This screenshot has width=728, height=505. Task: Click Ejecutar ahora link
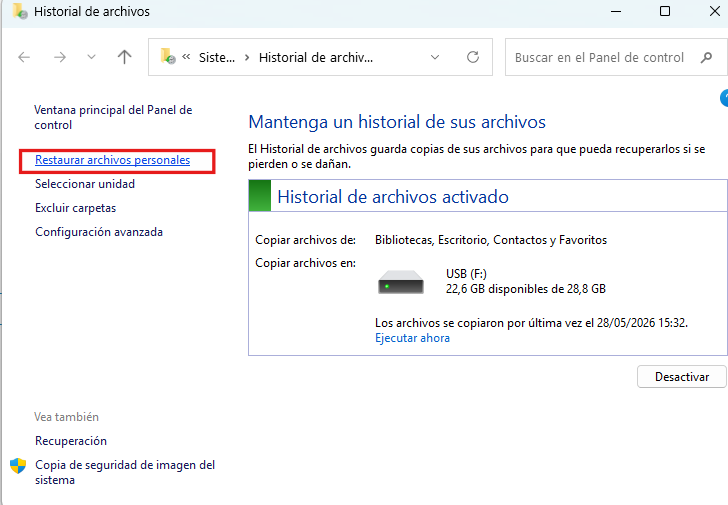[x=412, y=338]
